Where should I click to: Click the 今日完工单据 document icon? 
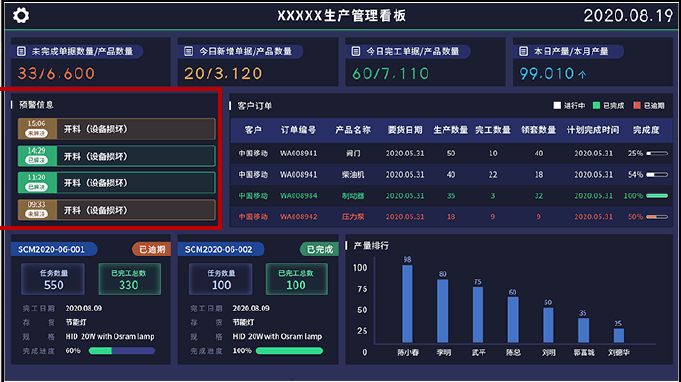pos(356,52)
